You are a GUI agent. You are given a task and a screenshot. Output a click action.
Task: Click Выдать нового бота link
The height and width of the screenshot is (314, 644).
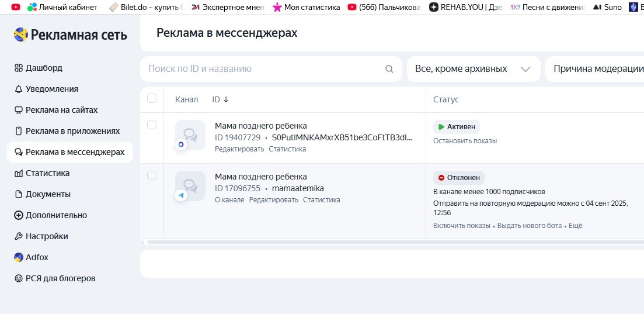pyautogui.click(x=530, y=226)
